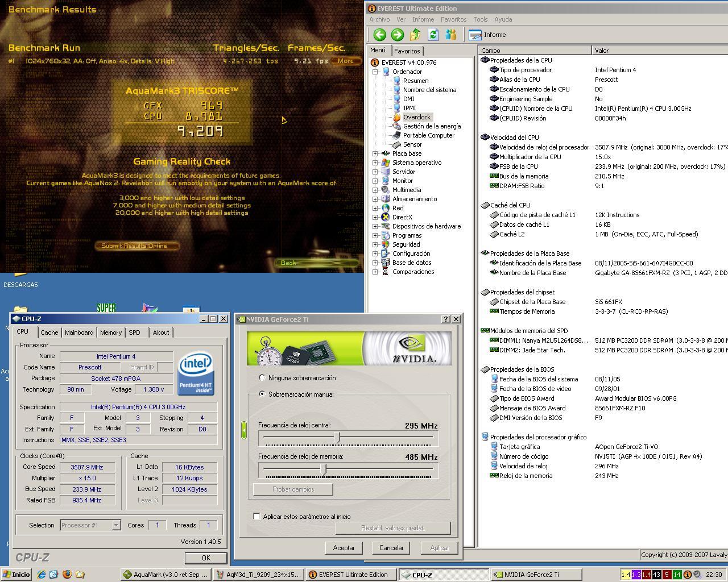Click the core clock frequency slider thumb
The height and width of the screenshot is (582, 728).
point(337,437)
